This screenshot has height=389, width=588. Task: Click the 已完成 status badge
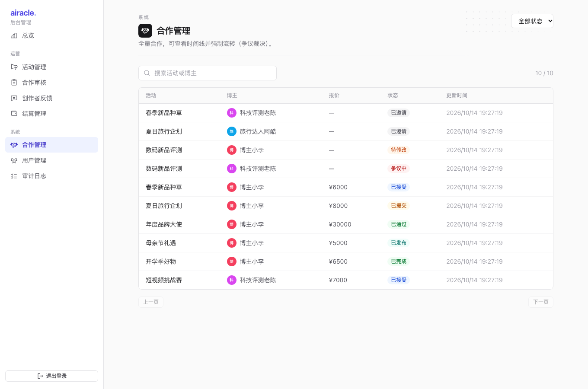point(399,261)
